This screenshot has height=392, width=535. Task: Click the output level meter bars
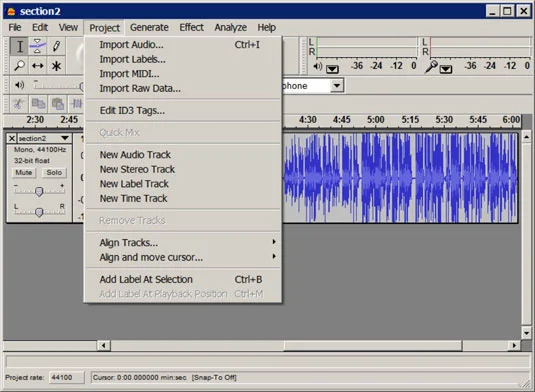click(x=367, y=47)
